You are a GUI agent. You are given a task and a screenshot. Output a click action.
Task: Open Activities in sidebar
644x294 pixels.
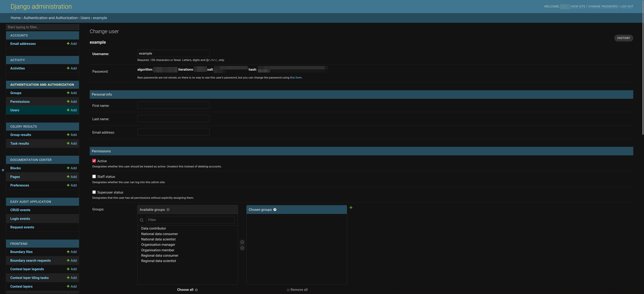17,68
